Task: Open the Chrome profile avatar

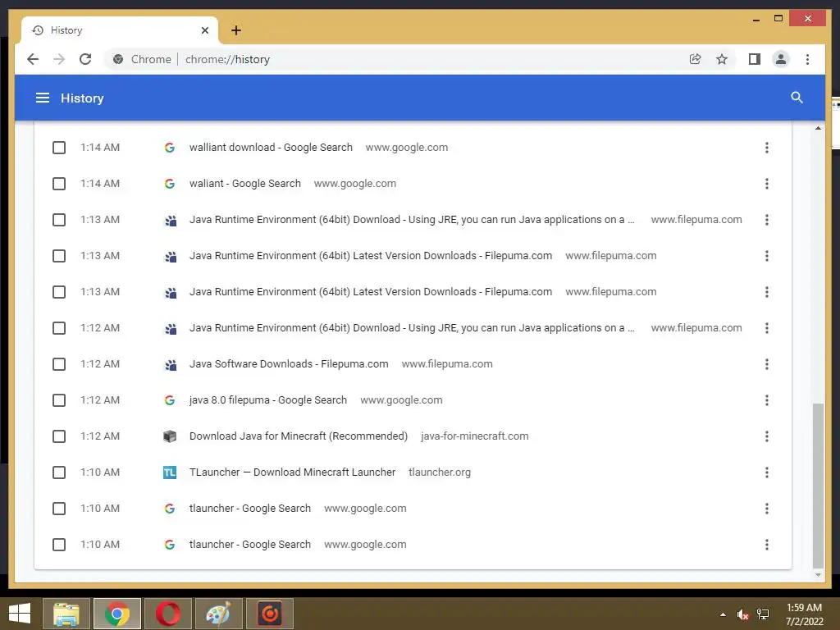Action: (x=781, y=59)
